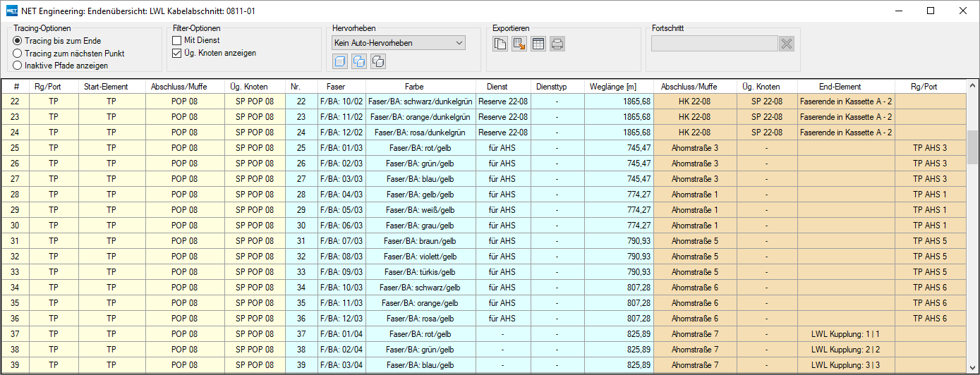Click 'Faserende in Kassette A - 2' row 22
Image resolution: width=980 pixels, height=375 pixels.
[x=845, y=102]
